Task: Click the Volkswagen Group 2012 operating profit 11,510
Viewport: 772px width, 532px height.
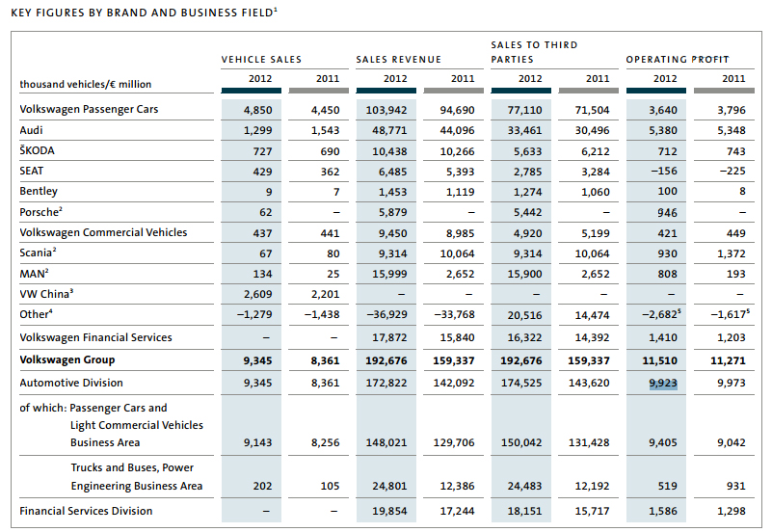Action: tap(660, 360)
